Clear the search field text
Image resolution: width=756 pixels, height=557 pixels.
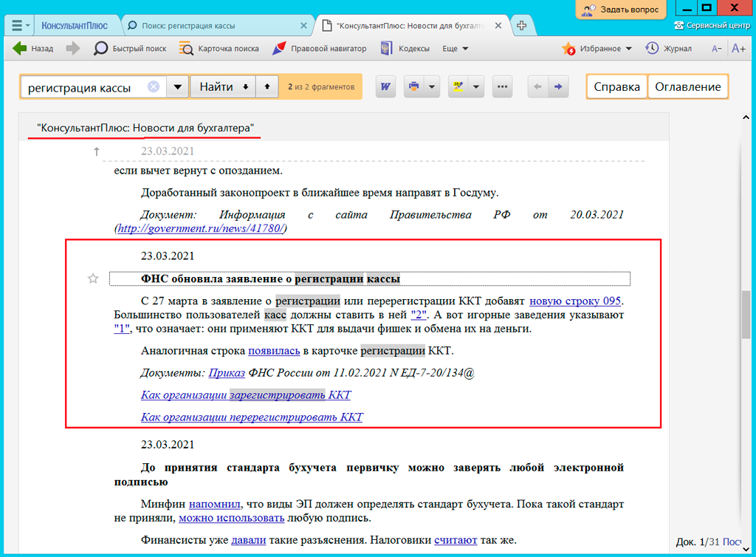pyautogui.click(x=154, y=87)
